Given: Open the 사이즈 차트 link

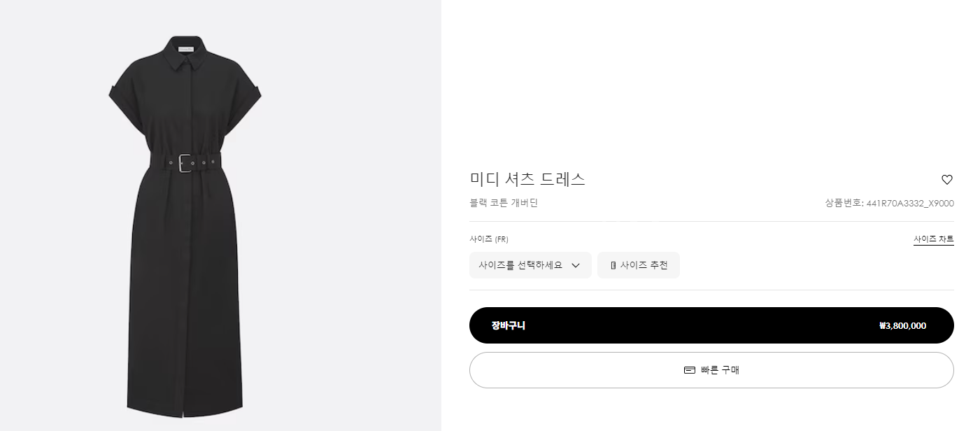Looking at the screenshot, I should [x=933, y=239].
